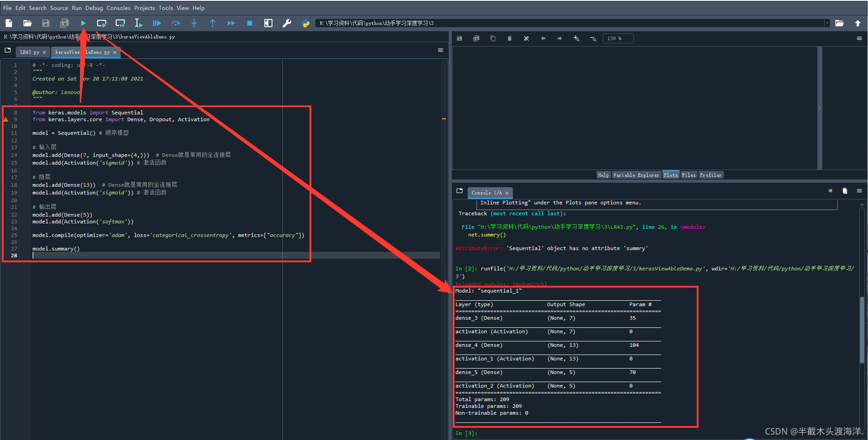Create a new file using toolbar icon
The height and width of the screenshot is (440, 868).
coord(9,23)
